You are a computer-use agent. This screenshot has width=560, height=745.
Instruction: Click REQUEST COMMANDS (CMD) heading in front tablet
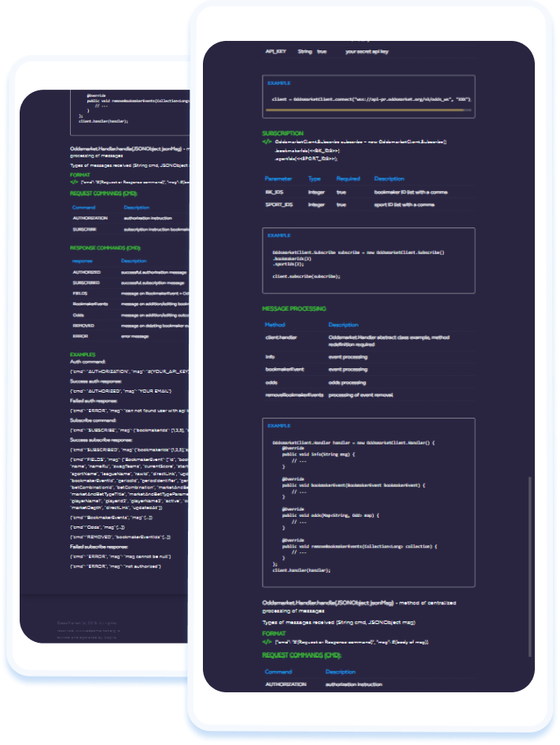click(301, 655)
